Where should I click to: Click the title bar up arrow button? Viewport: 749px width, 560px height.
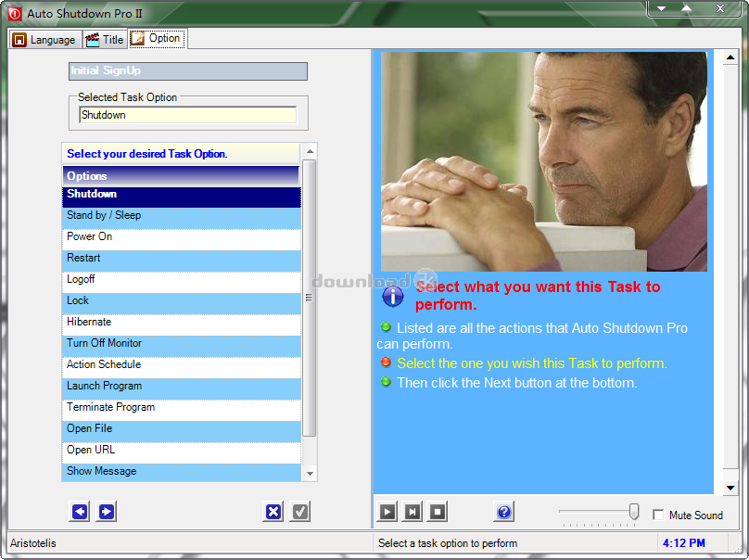[x=686, y=8]
